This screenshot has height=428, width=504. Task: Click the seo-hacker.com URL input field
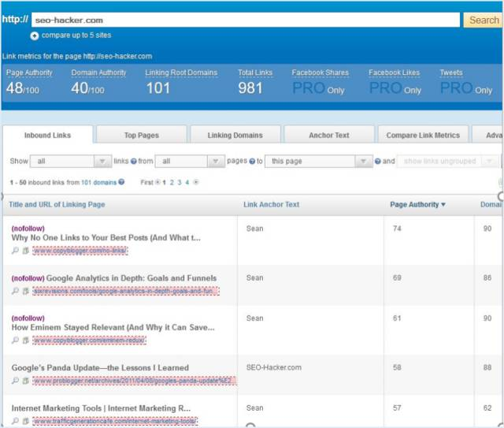pyautogui.click(x=246, y=20)
